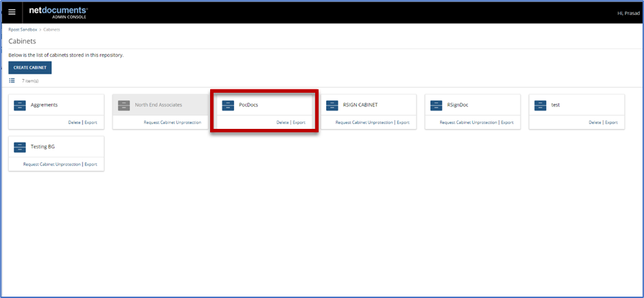Viewport: 644px width, 298px height.
Task: Click the test cabinet icon
Action: pos(540,105)
